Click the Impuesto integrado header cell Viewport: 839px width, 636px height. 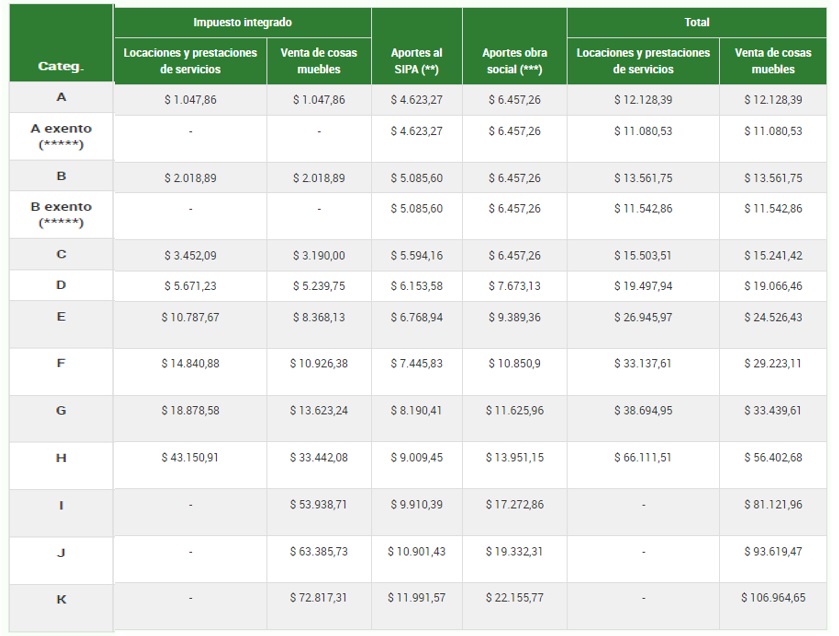tap(242, 22)
